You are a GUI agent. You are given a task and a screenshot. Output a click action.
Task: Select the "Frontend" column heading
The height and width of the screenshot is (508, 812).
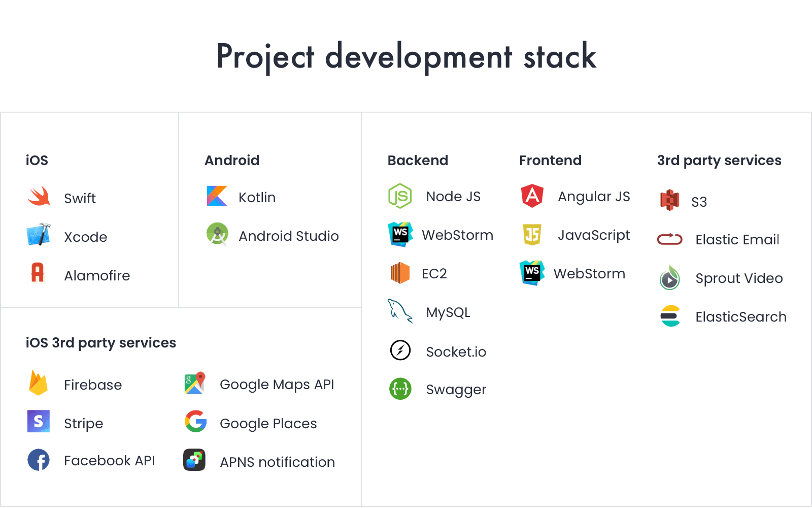click(x=550, y=160)
